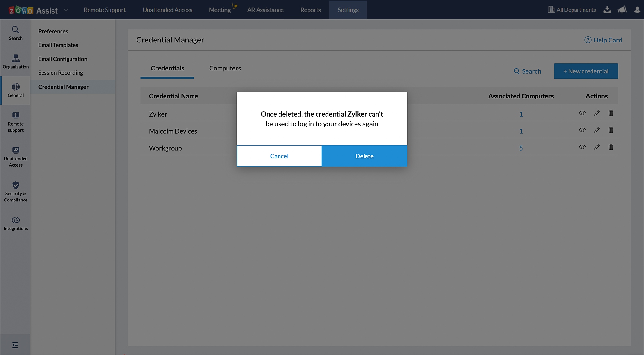This screenshot has height=355, width=644.
Task: Click eye icon for Workgroup row
Action: click(582, 147)
